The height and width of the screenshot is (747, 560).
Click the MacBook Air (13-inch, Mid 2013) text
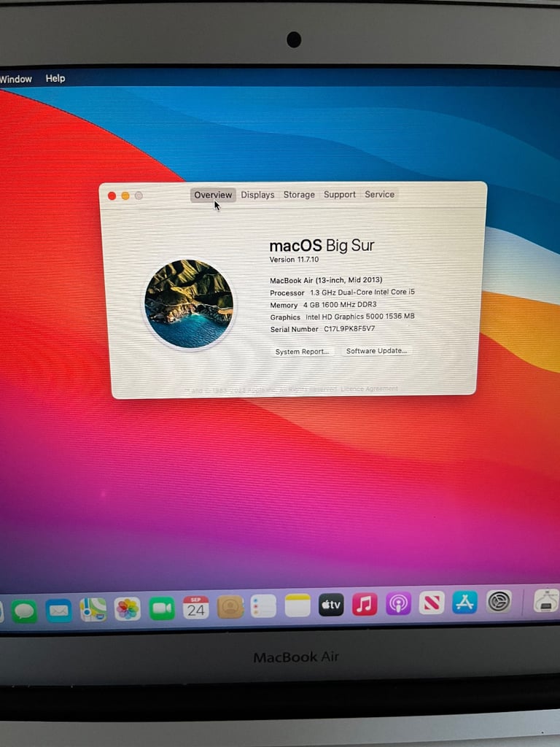coord(326,280)
